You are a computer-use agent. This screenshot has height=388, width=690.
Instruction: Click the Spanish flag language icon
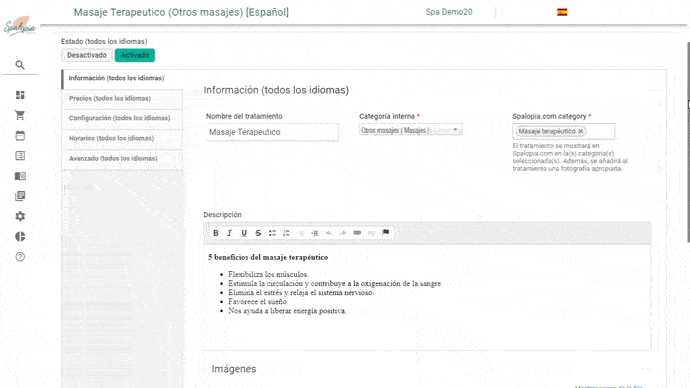coord(562,12)
